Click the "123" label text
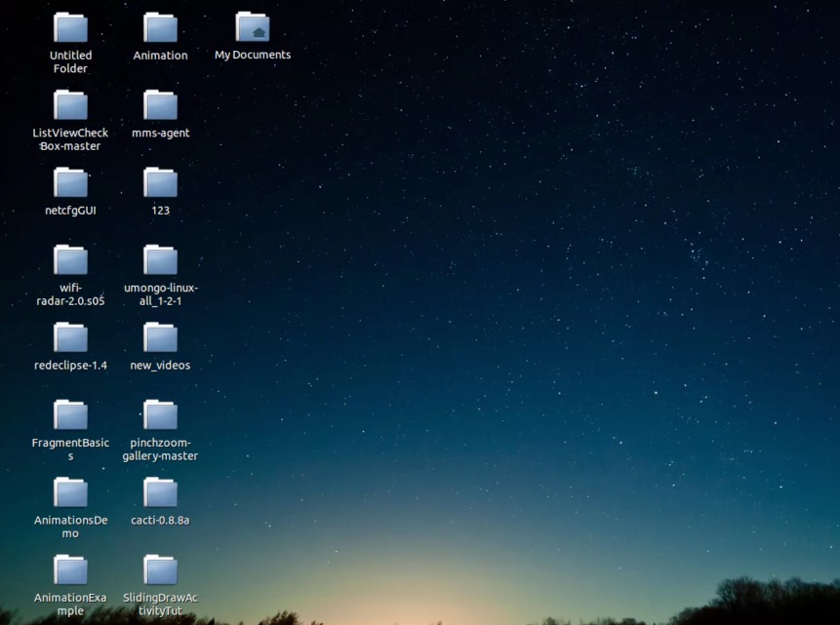The image size is (840, 625). coord(160,211)
